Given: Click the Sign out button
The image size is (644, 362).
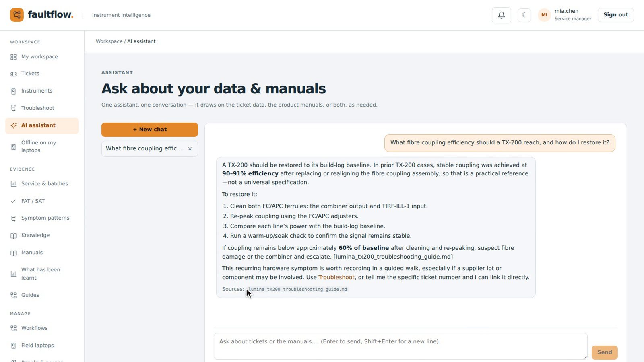Looking at the screenshot, I should pos(615,15).
